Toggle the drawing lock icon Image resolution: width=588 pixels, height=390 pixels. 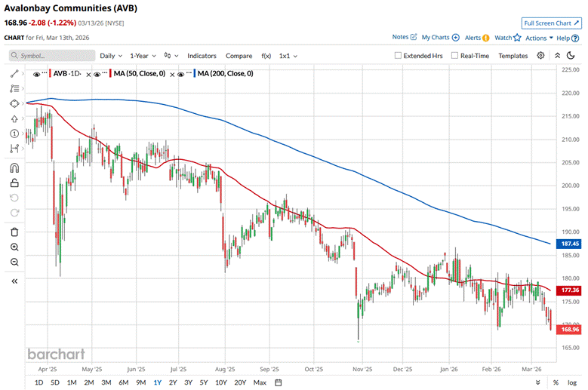click(14, 183)
